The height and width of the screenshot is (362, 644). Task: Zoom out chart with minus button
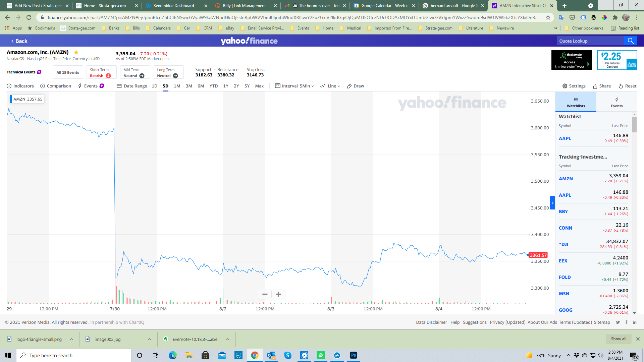265,294
